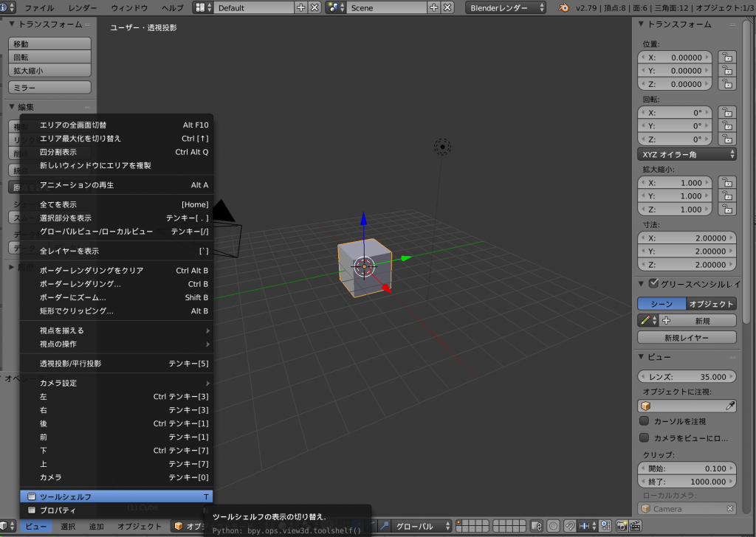Toggle proportional editing icon

coord(553,526)
